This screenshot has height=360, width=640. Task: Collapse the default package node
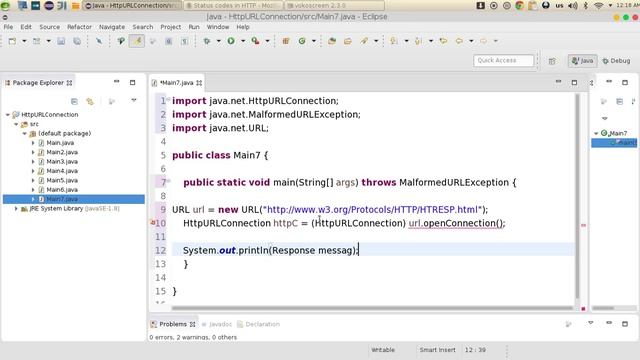click(x=24, y=133)
